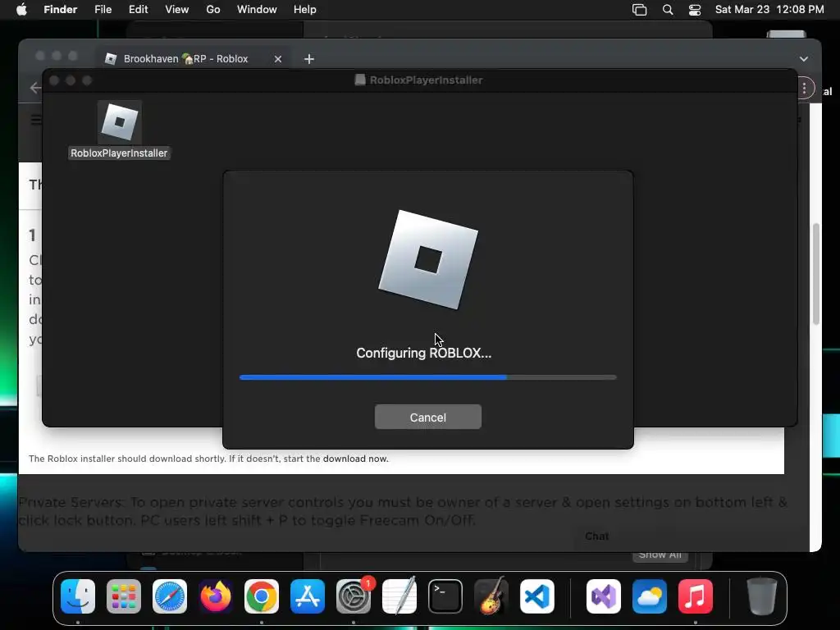Click the RobloxPlayerInstaller file name label

pyautogui.click(x=119, y=153)
